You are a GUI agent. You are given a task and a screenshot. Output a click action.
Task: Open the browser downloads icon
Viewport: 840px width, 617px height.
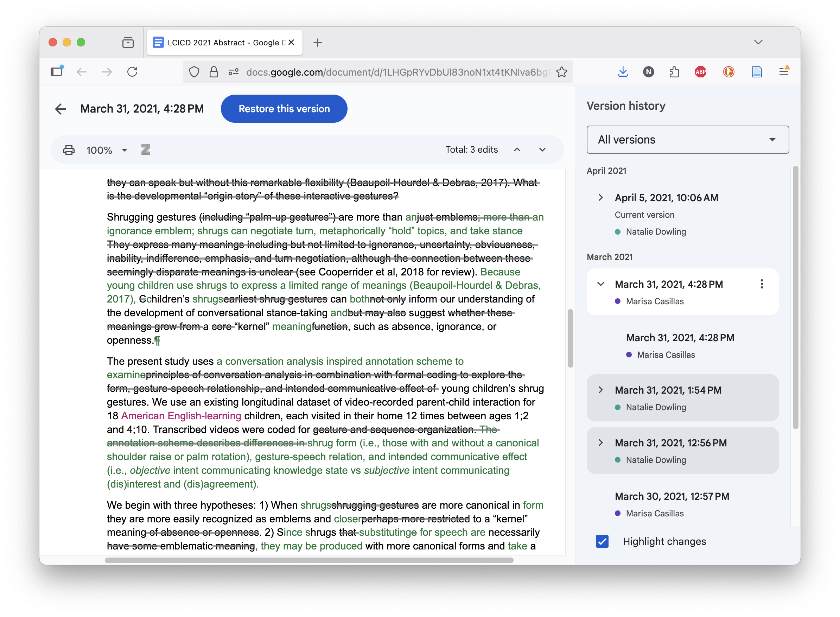tap(623, 72)
